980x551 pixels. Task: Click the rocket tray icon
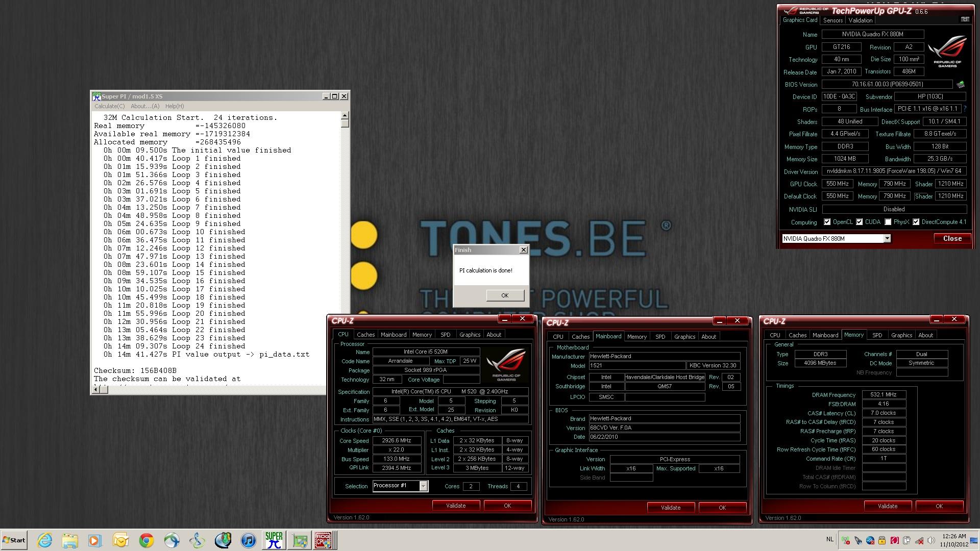[858, 540]
